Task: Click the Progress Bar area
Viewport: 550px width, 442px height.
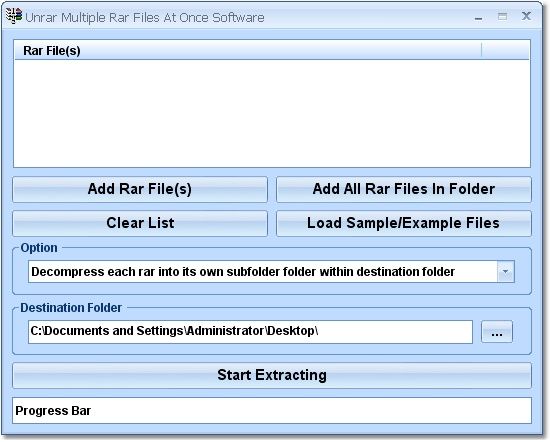Action: (x=272, y=410)
